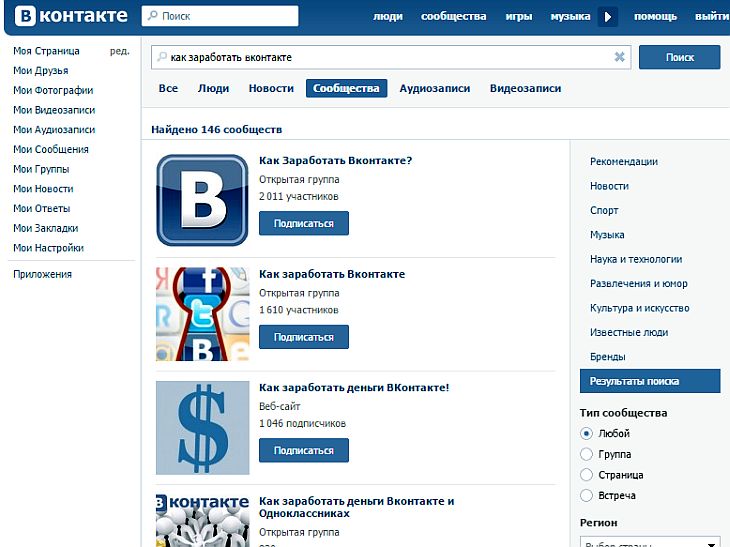Click выйти to log out
This screenshot has height=547, width=730.
(x=712, y=16)
